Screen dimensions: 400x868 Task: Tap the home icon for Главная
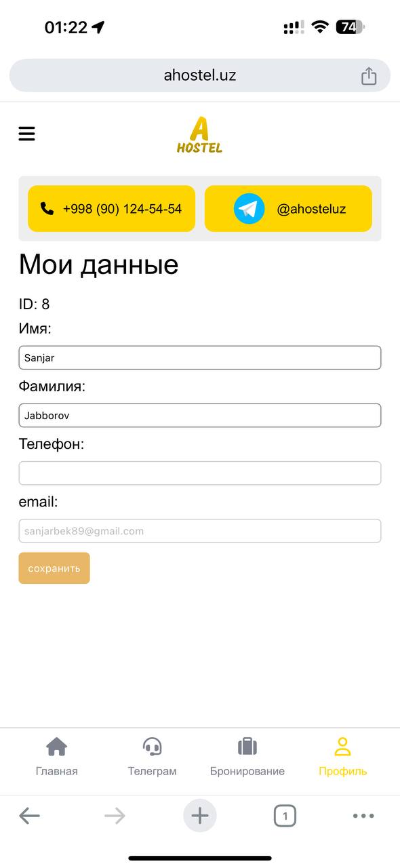(57, 747)
